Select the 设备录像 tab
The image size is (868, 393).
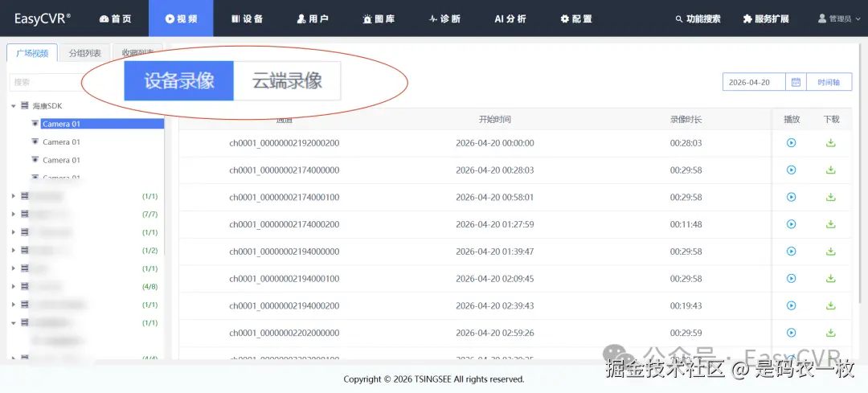[x=178, y=81]
